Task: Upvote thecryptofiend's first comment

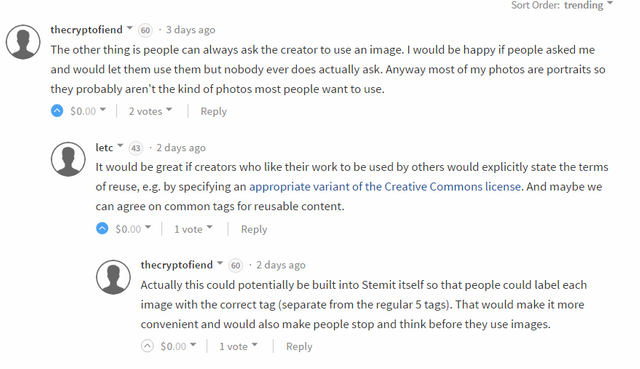Action: click(57, 111)
